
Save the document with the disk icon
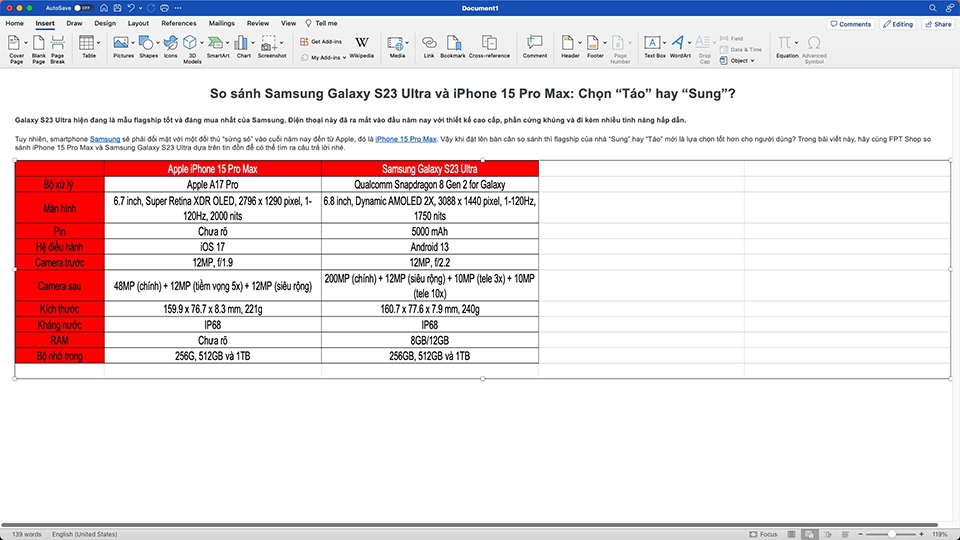(x=118, y=8)
